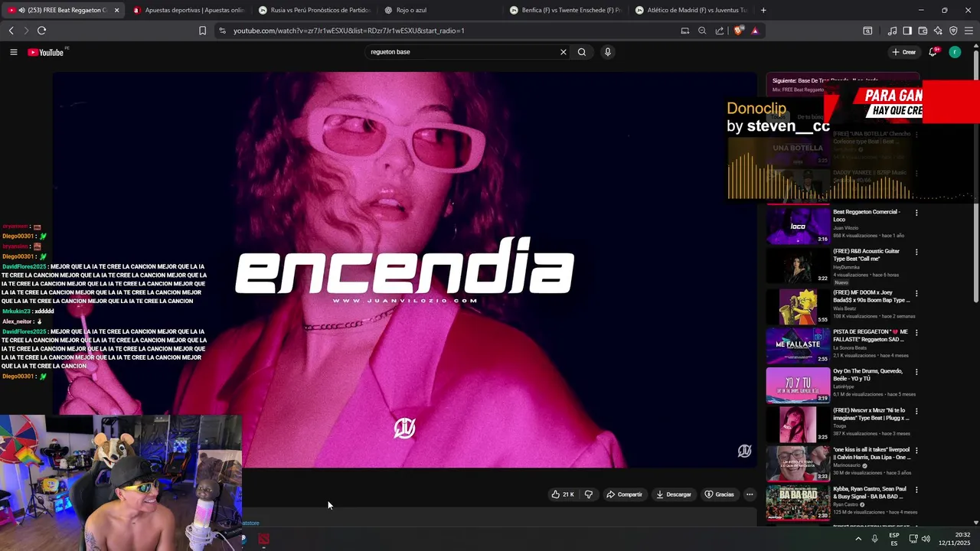Open the MF DOOM Lisa Simpson thumbnail

pos(798,306)
